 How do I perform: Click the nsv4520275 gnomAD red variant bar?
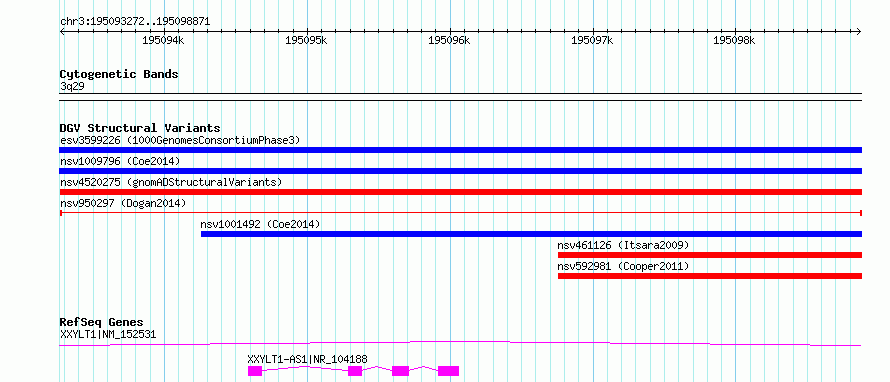(460, 192)
